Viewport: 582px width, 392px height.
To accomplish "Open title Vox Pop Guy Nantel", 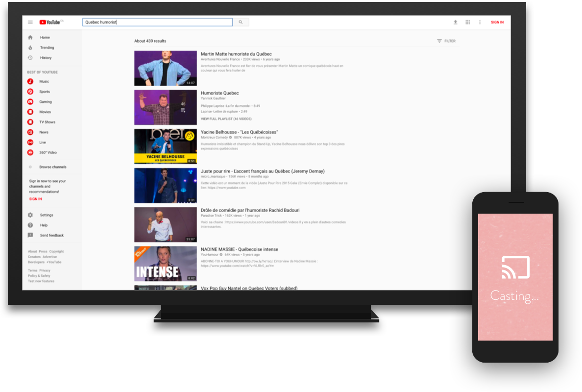I will tap(249, 288).
